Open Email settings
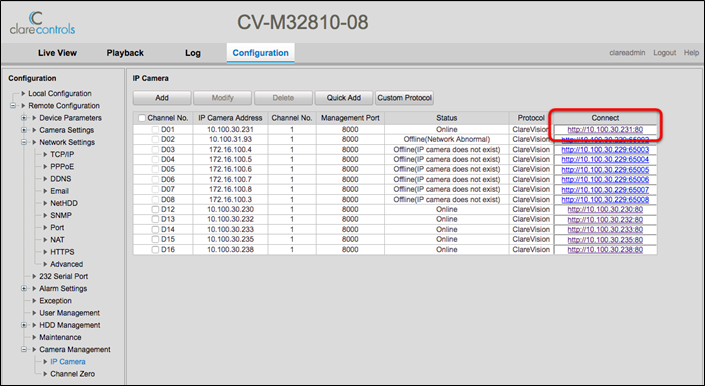 point(59,191)
